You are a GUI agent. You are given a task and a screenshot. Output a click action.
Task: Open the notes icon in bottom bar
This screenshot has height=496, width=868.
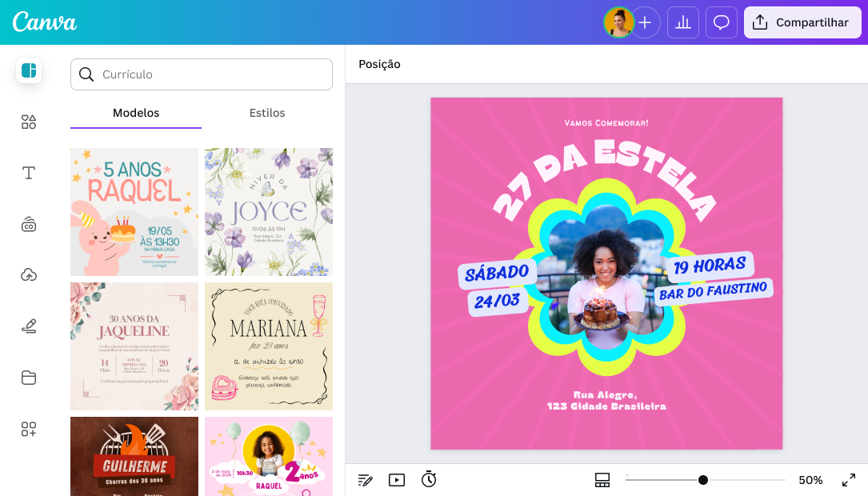(366, 480)
